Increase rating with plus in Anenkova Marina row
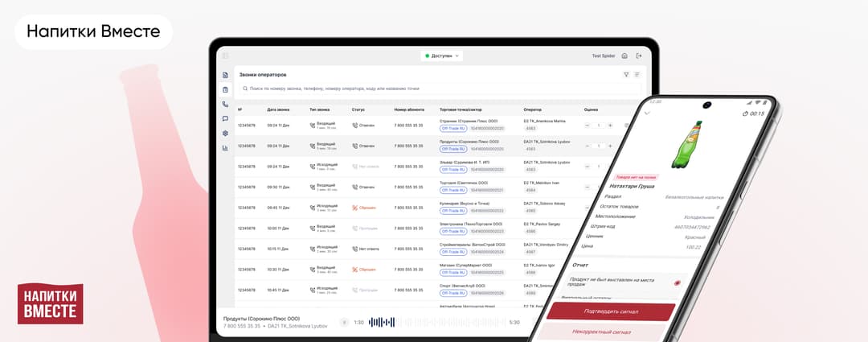The height and width of the screenshot is (342, 868). (x=611, y=126)
